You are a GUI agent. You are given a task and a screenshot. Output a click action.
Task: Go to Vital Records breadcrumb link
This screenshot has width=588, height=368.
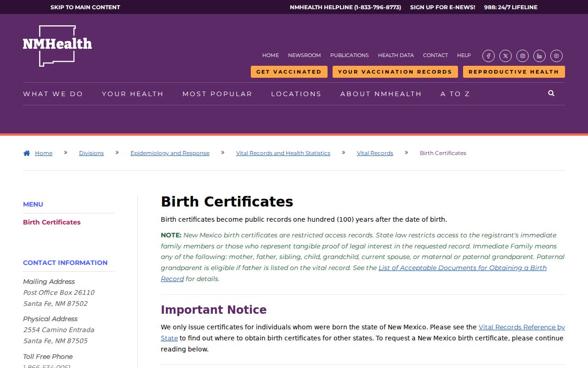coord(375,153)
